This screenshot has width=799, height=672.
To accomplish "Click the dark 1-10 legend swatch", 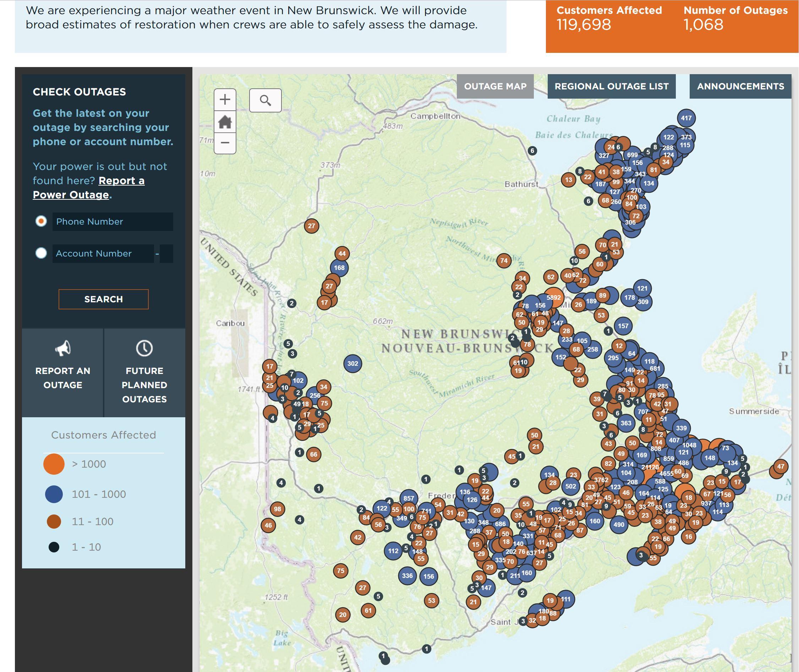I will [x=54, y=547].
